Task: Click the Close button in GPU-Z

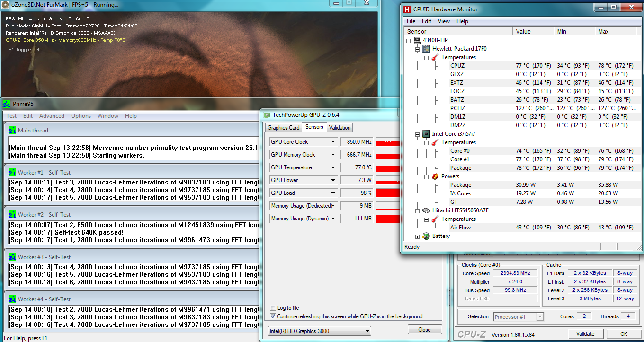Action: pyautogui.click(x=424, y=330)
